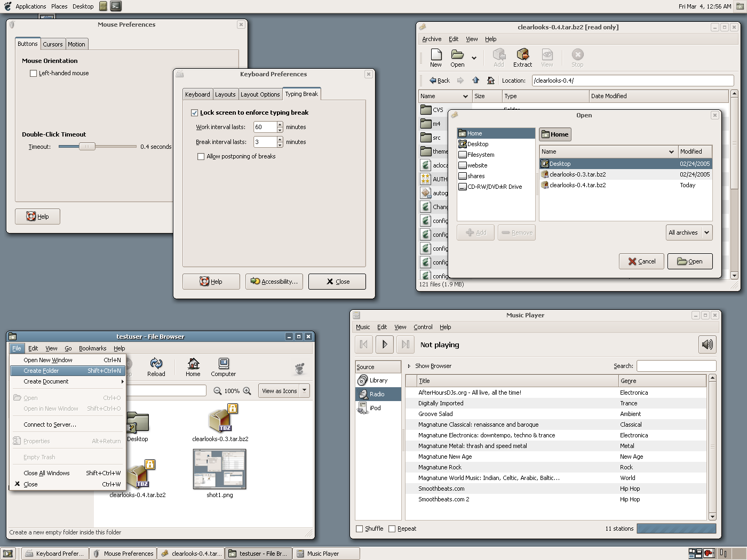Enable Shuffle in the Music Player
This screenshot has height=560, width=747.
[x=360, y=529]
